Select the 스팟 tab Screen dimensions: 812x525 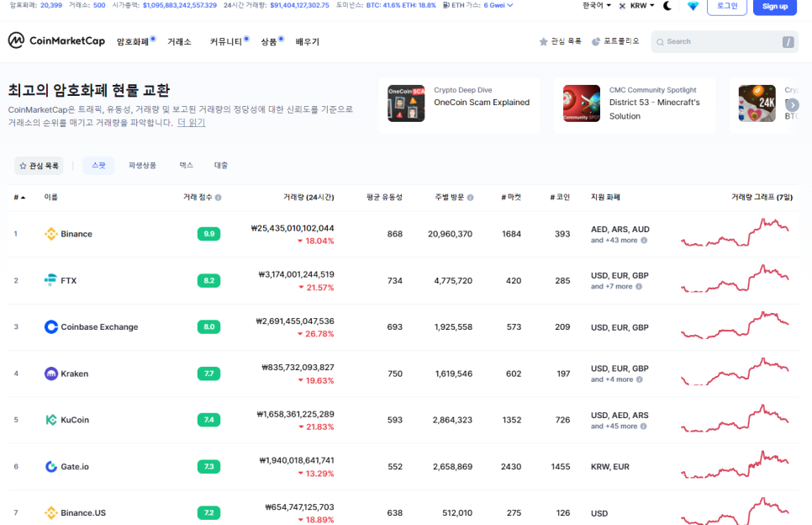[x=98, y=166]
